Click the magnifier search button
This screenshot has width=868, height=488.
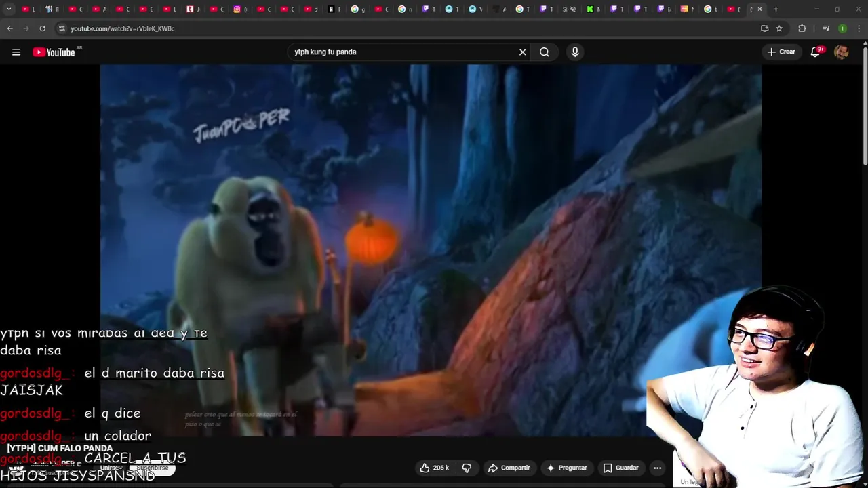tap(545, 52)
